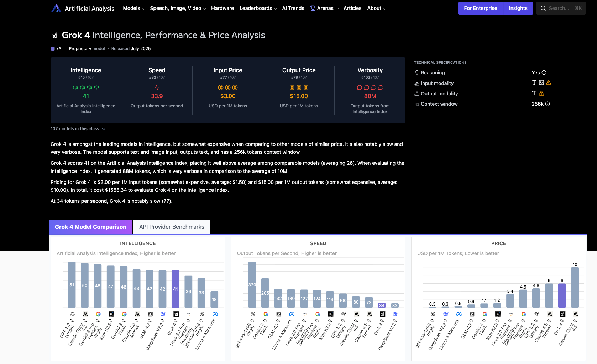The width and height of the screenshot is (597, 364).
Task: Go to the Hardware page
Action: tap(222, 8)
